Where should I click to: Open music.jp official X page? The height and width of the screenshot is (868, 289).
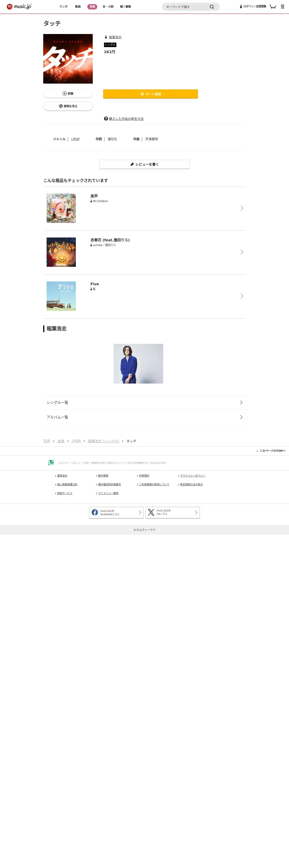tap(173, 512)
